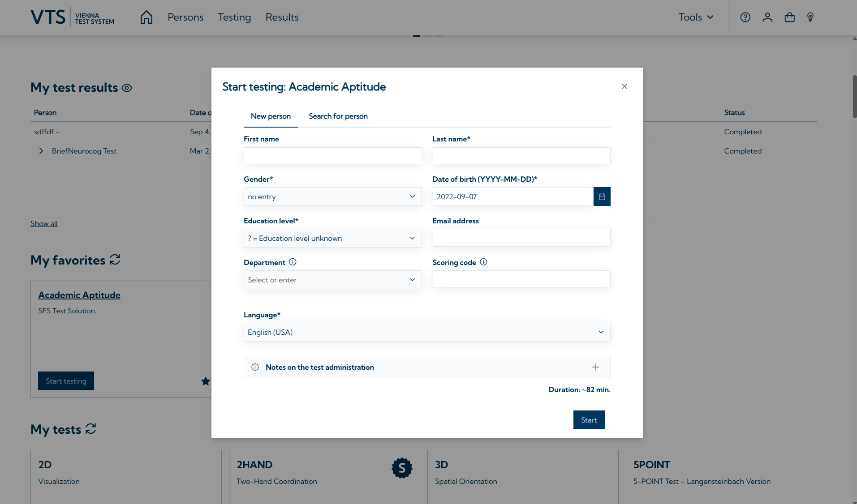Open the Persons menu
Image resolution: width=857 pixels, height=504 pixels.
coord(185,17)
